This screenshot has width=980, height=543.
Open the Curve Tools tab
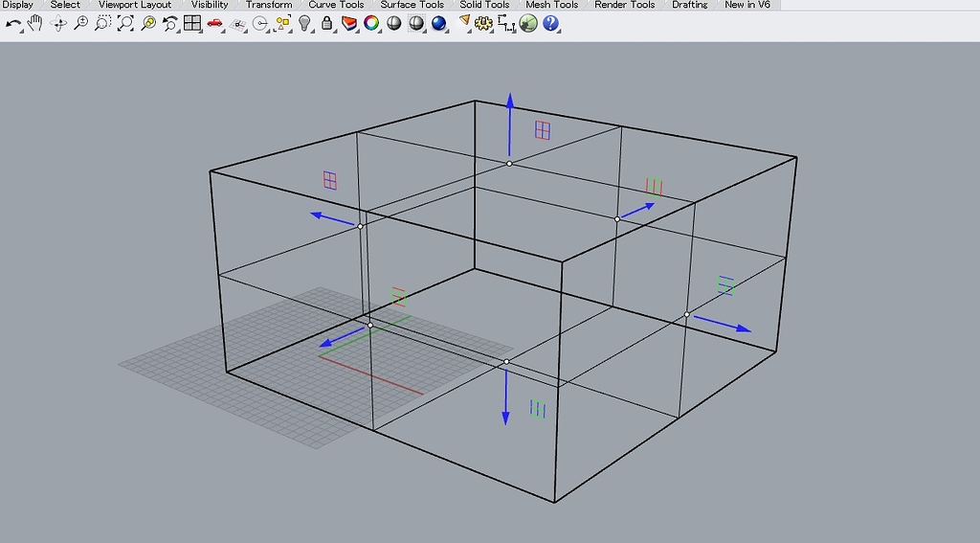click(x=336, y=5)
